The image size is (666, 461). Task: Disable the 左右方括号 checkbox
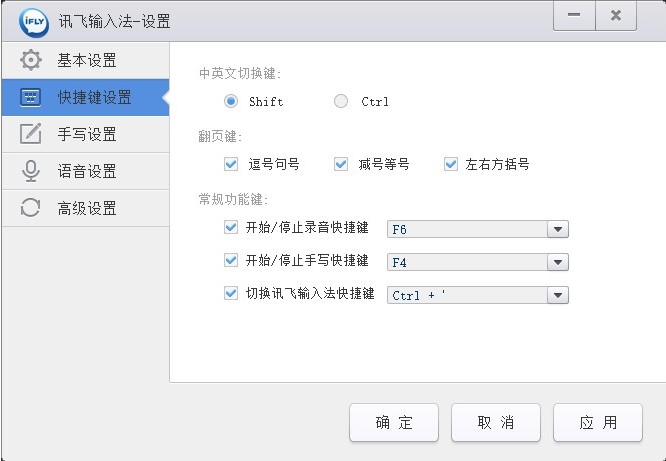click(451, 164)
